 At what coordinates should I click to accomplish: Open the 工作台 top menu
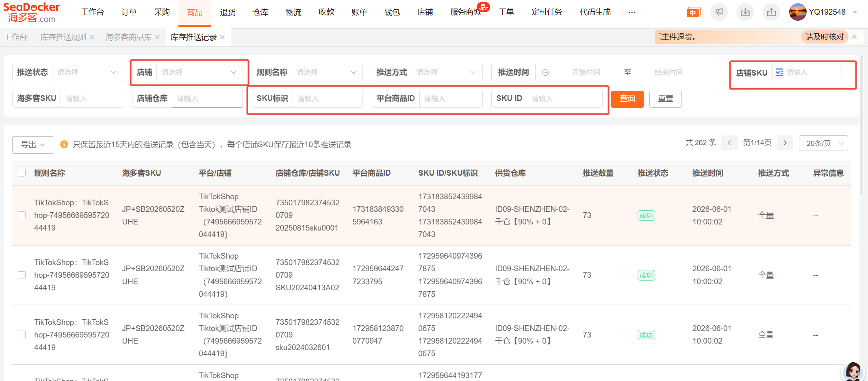coord(92,12)
